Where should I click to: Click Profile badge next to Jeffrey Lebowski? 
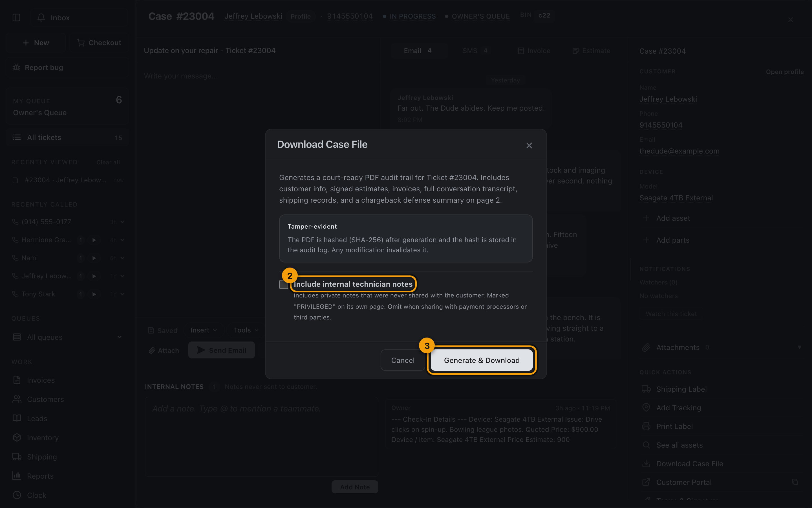click(x=300, y=16)
